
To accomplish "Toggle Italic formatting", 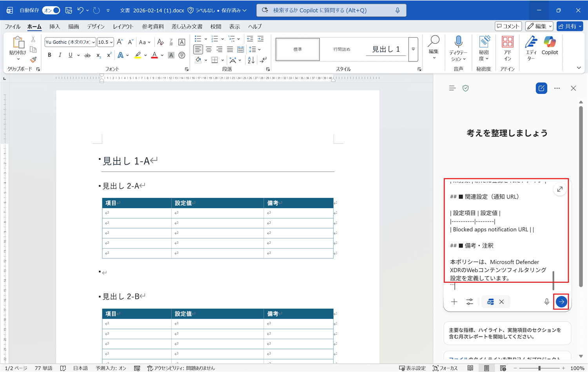I will click(x=60, y=55).
